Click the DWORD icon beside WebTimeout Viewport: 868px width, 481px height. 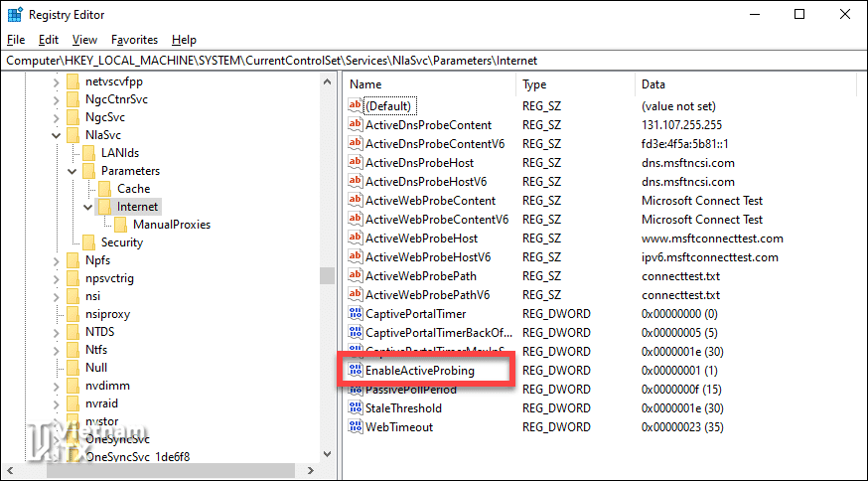tap(357, 427)
